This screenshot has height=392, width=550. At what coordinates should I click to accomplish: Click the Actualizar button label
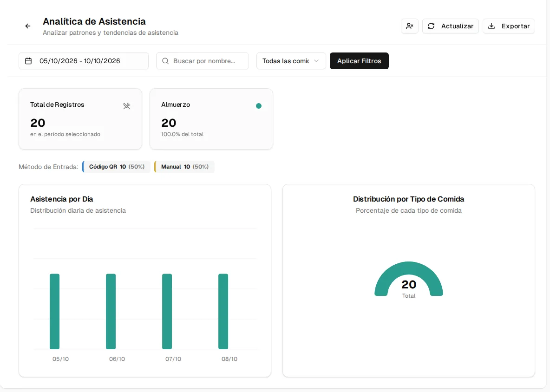[x=457, y=26]
